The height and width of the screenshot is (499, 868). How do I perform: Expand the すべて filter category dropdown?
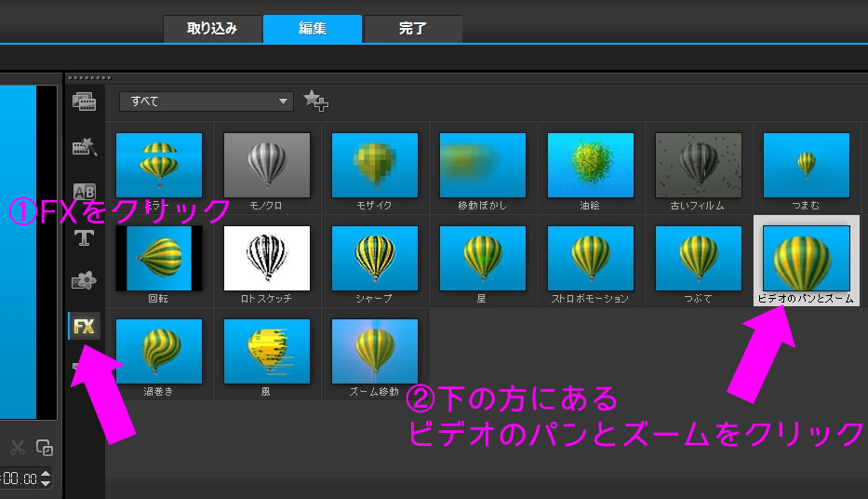pos(207,101)
